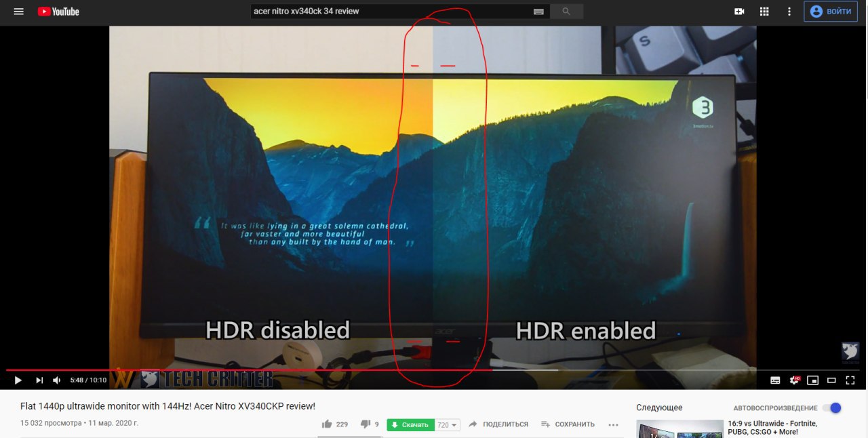Play the video

click(x=18, y=380)
